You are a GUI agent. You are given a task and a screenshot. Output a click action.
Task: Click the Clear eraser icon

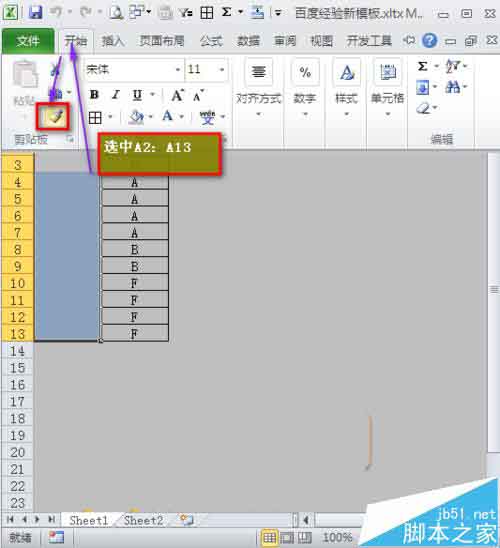pos(423,109)
